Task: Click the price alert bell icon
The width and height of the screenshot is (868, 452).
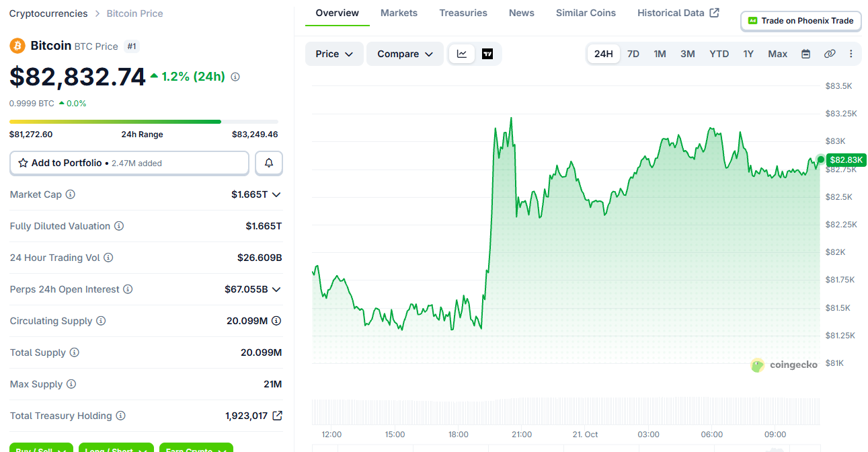Action: [269, 163]
